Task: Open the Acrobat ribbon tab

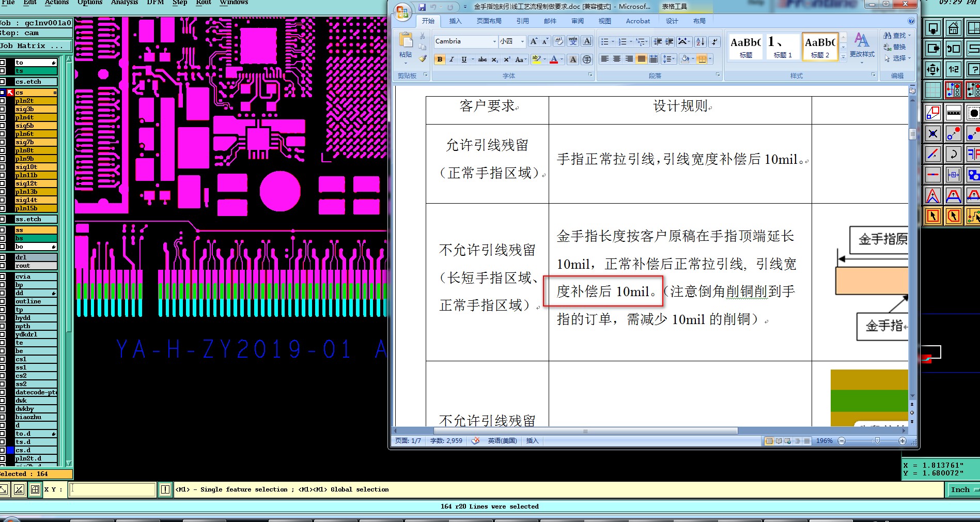Action: click(638, 21)
